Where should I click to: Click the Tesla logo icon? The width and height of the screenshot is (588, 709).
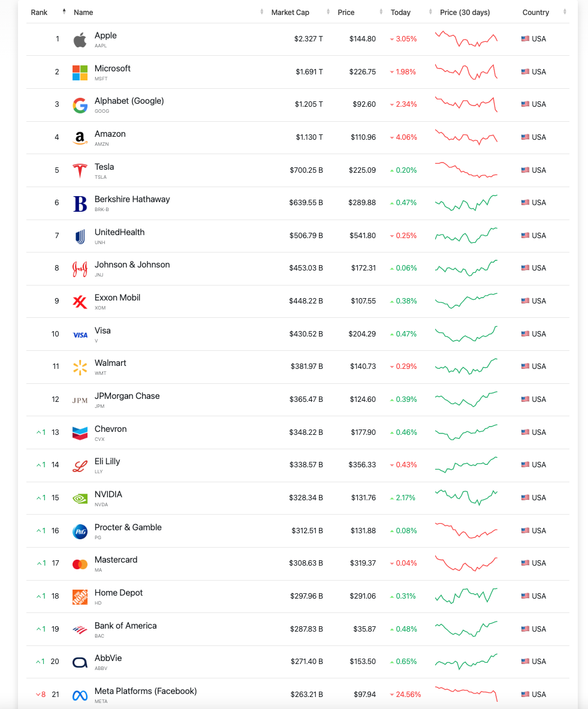coord(80,171)
